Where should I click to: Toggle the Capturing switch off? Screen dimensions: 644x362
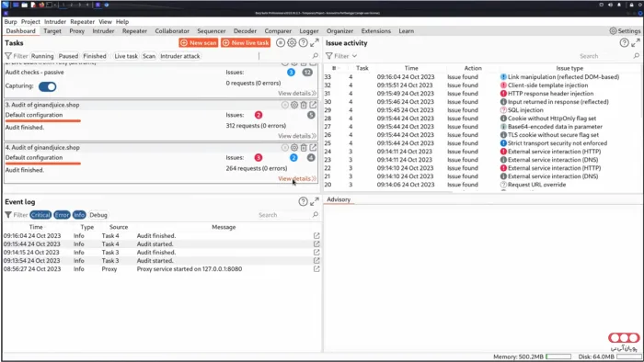47,86
